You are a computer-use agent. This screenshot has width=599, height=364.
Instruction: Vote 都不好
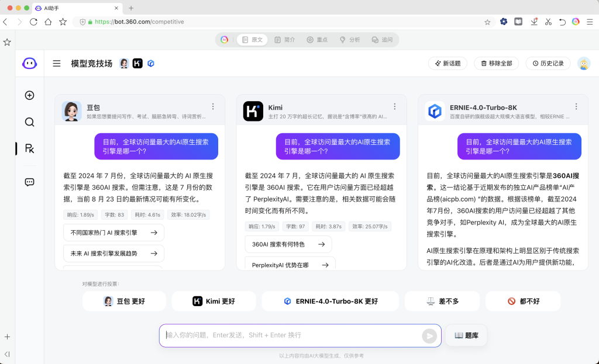523,301
